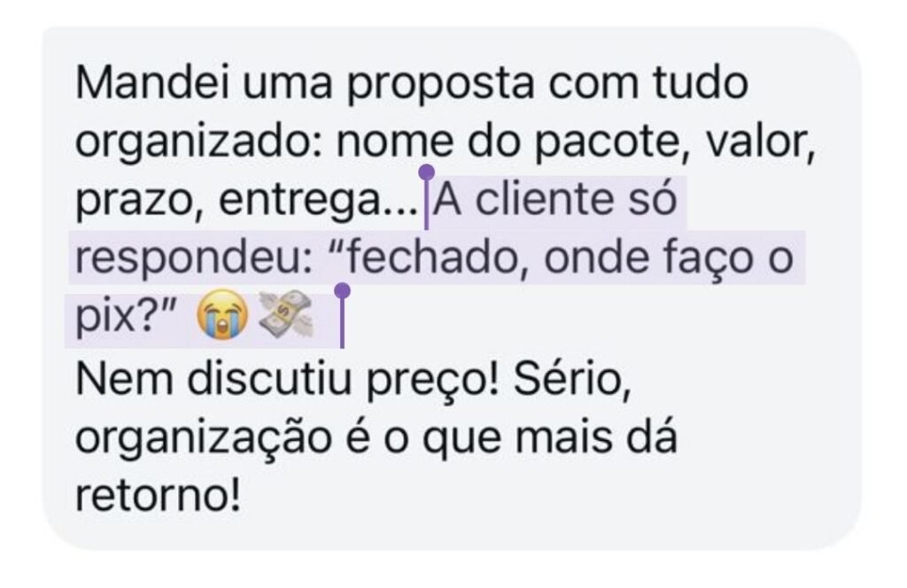This screenshot has width=907, height=588.
Task: Tap the final word "retorno!"
Action: coord(158,497)
